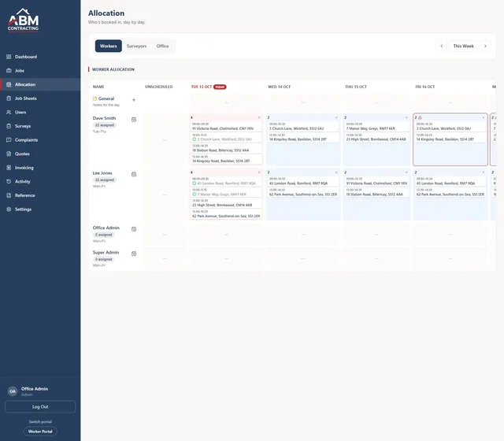Switch to the Worker Portal

[40, 432]
